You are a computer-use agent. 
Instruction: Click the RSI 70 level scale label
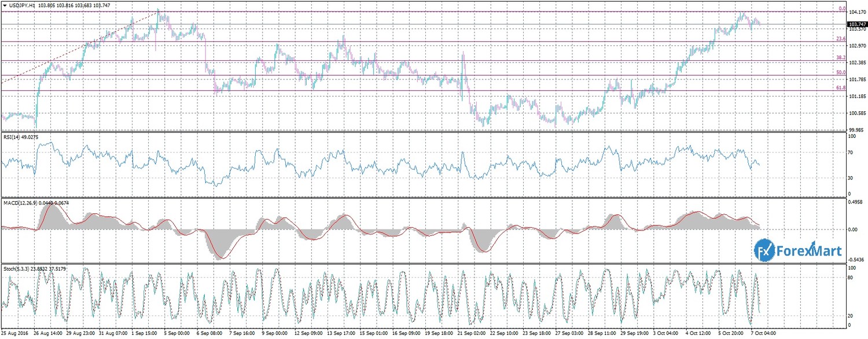(851, 152)
